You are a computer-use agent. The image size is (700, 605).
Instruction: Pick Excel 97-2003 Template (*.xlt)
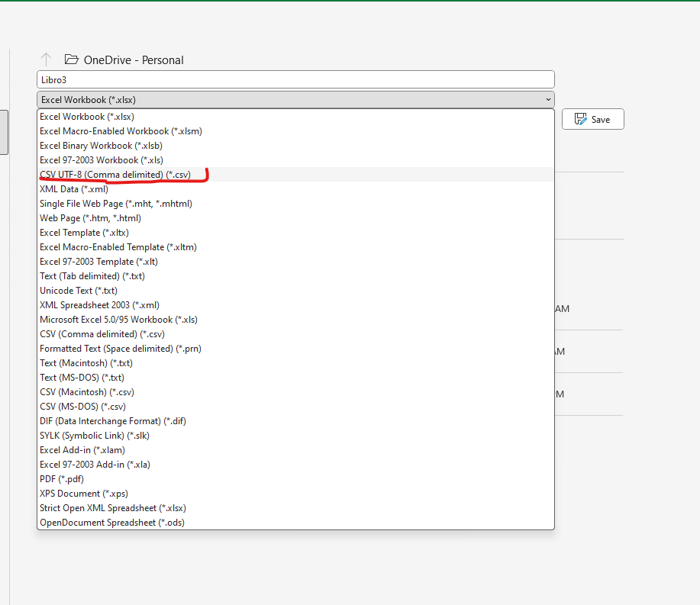click(x=295, y=262)
